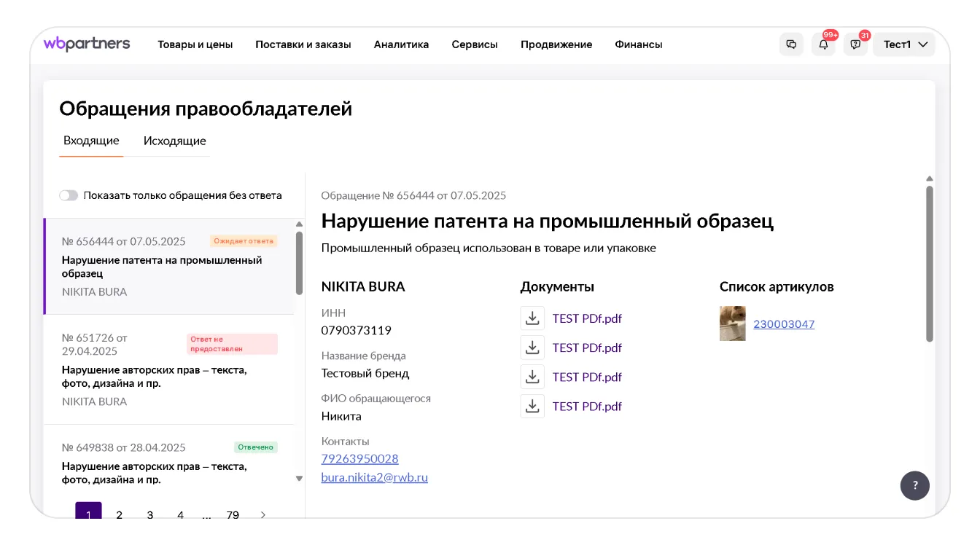Expand the Тест1 account dropdown

pos(904,44)
